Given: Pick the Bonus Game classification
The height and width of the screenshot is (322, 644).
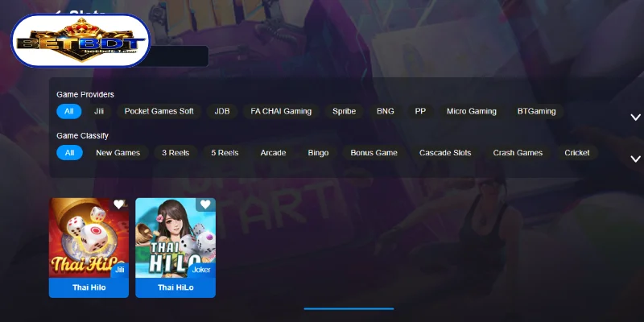Looking at the screenshot, I should (x=374, y=153).
